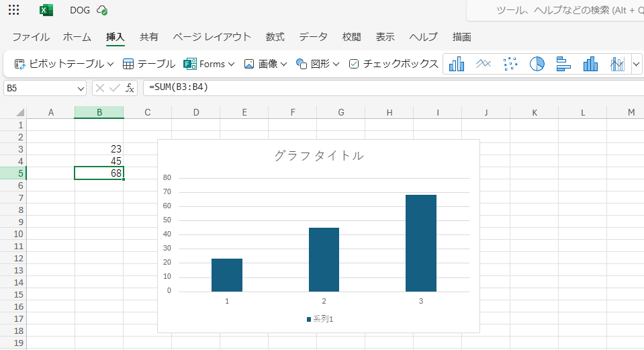Switch to the ホーム tab

click(77, 37)
